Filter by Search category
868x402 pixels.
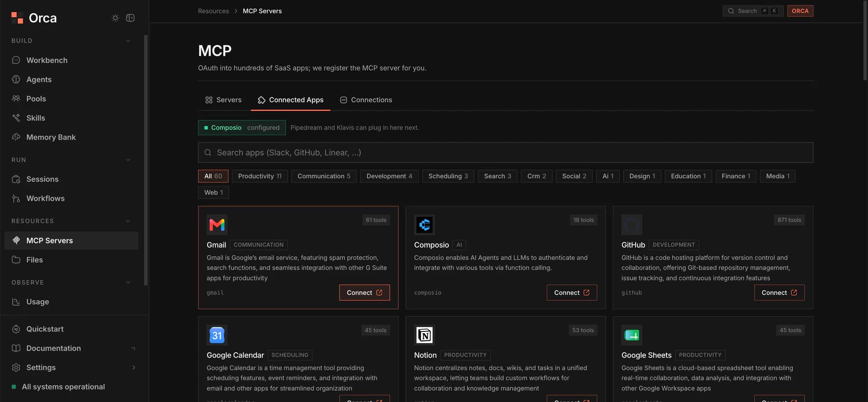pos(497,176)
